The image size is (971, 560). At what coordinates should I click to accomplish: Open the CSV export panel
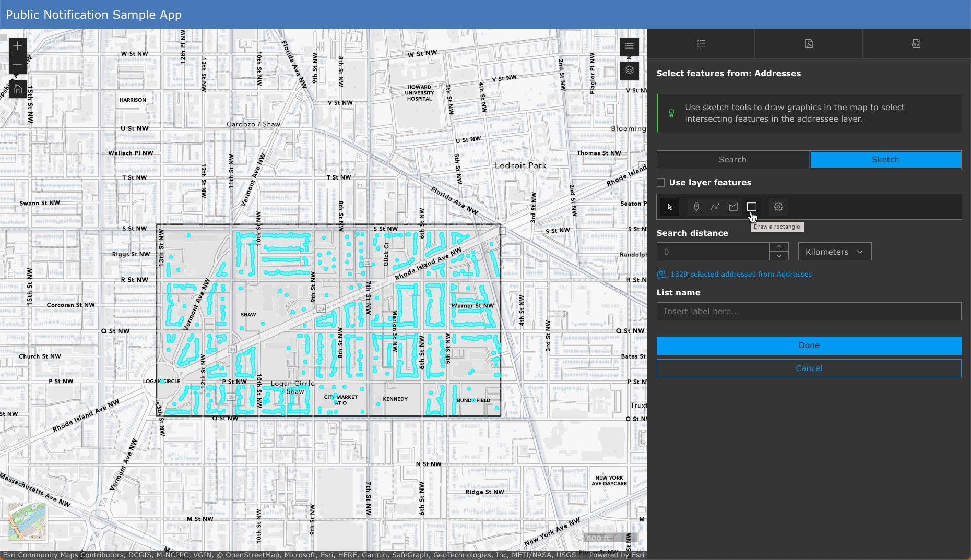point(917,44)
